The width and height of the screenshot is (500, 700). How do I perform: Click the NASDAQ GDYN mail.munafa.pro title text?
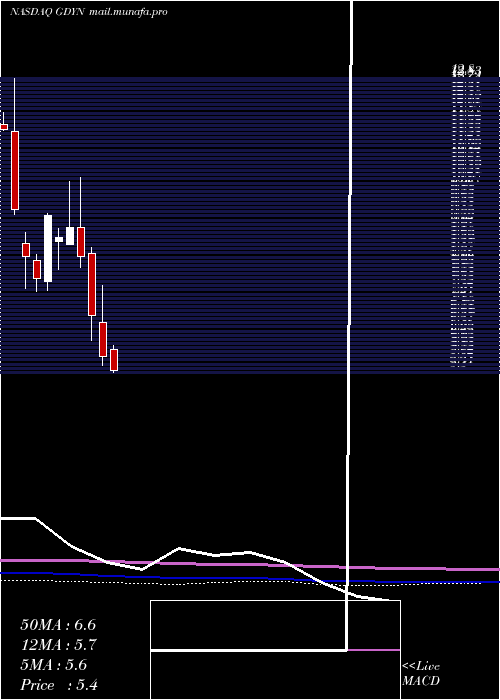pos(88,12)
